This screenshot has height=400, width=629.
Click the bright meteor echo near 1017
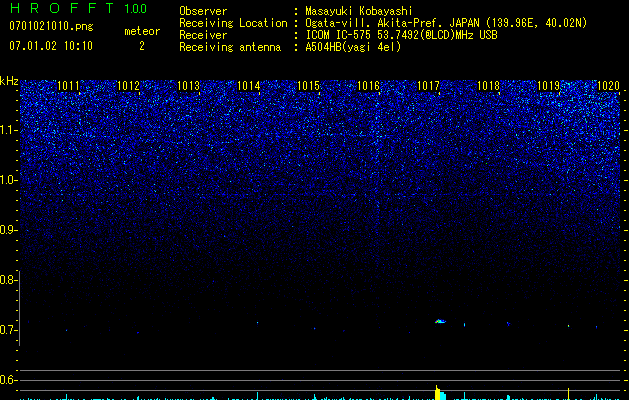tap(440, 321)
